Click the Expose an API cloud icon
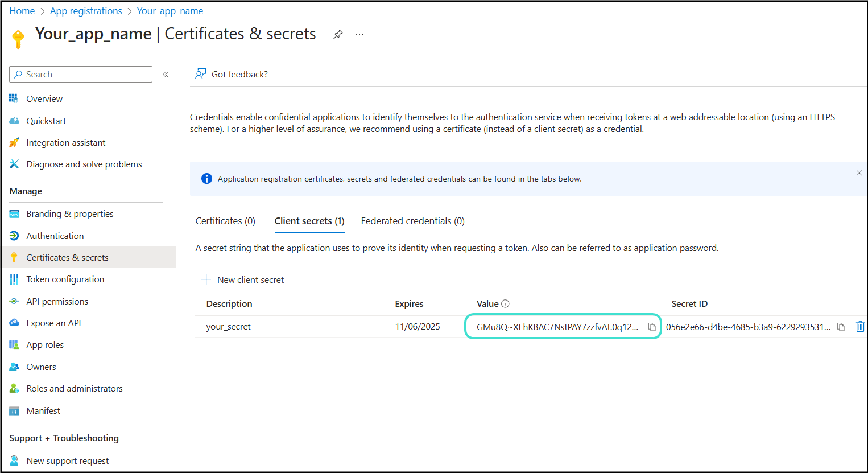The height and width of the screenshot is (473, 868). (x=14, y=323)
